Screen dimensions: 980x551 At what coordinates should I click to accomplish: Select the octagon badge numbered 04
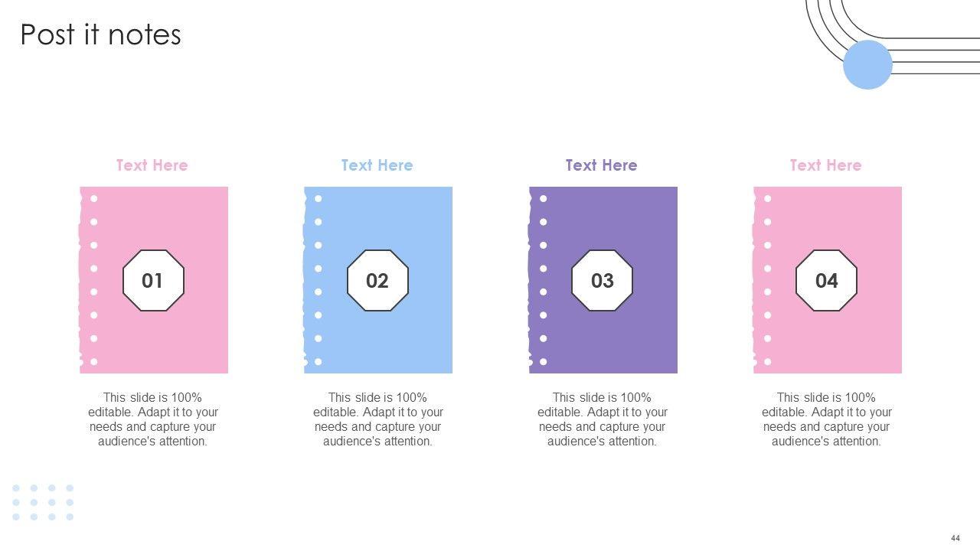click(x=827, y=280)
